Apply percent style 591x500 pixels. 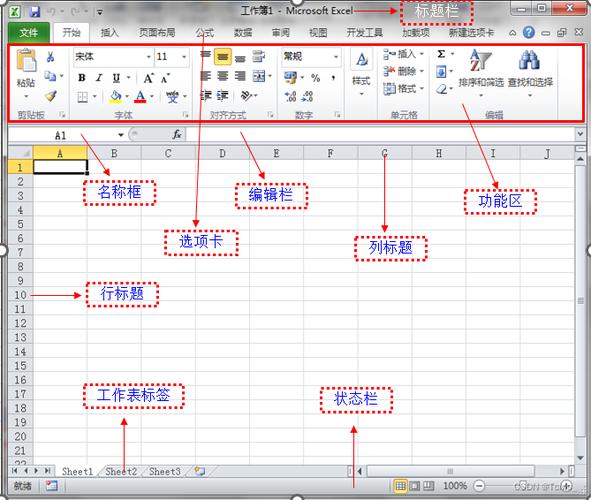[315, 78]
